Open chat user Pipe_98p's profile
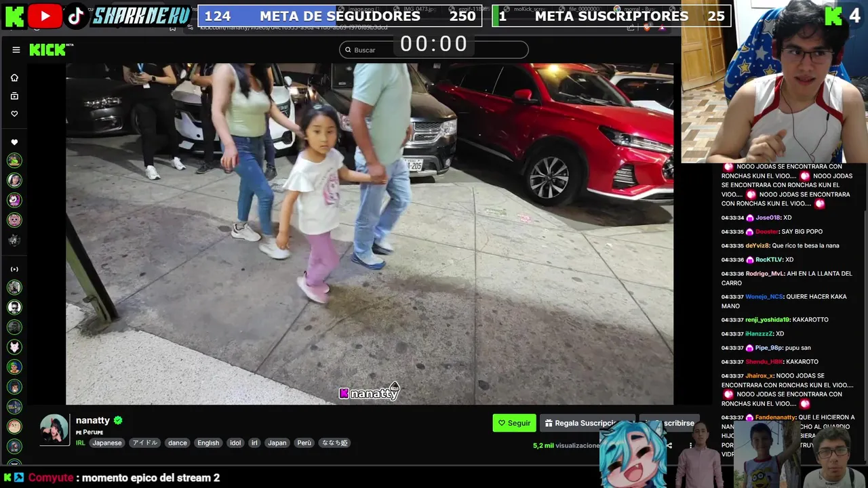The width and height of the screenshot is (868, 488). click(x=769, y=348)
